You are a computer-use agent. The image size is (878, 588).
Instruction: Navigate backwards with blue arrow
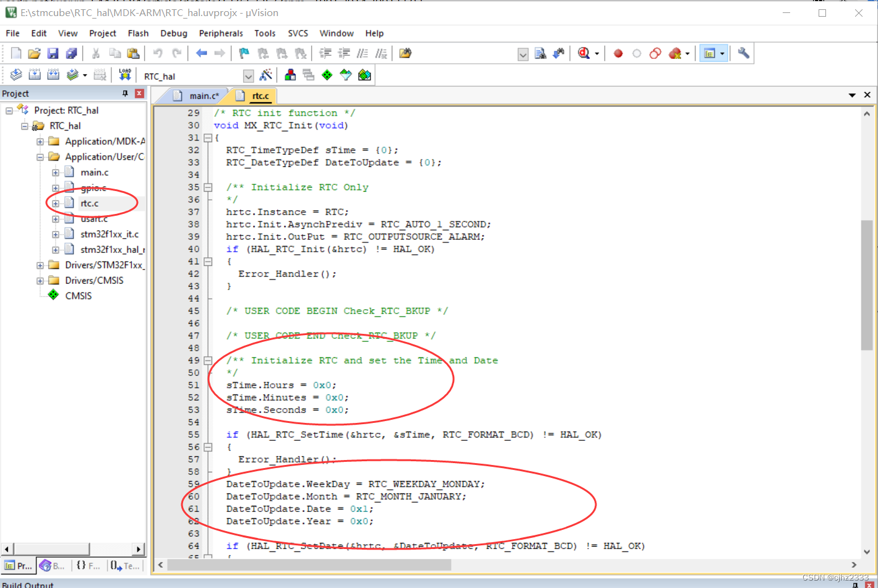[x=201, y=54]
